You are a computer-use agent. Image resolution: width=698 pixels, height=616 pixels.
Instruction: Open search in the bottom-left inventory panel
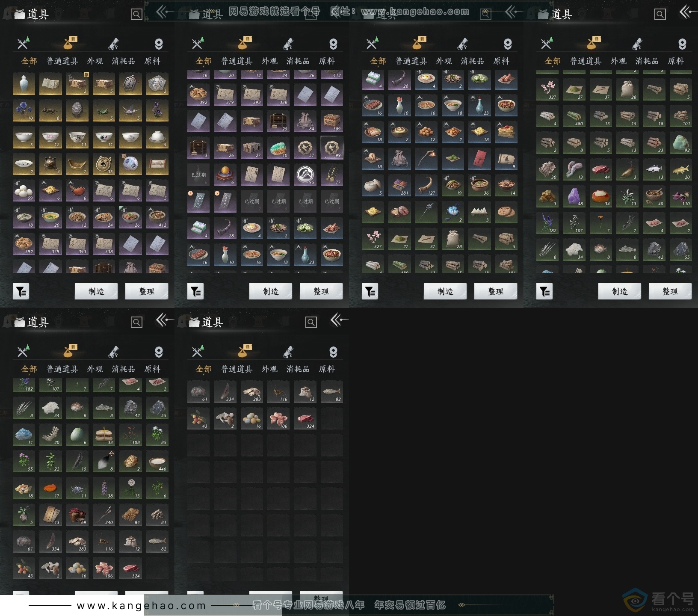click(x=136, y=322)
